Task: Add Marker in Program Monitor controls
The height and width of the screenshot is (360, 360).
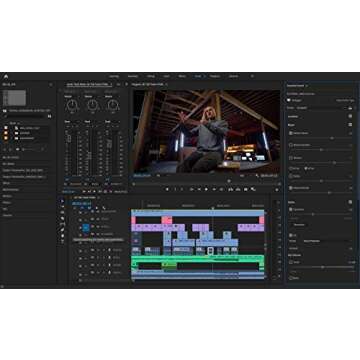Action: point(167,189)
